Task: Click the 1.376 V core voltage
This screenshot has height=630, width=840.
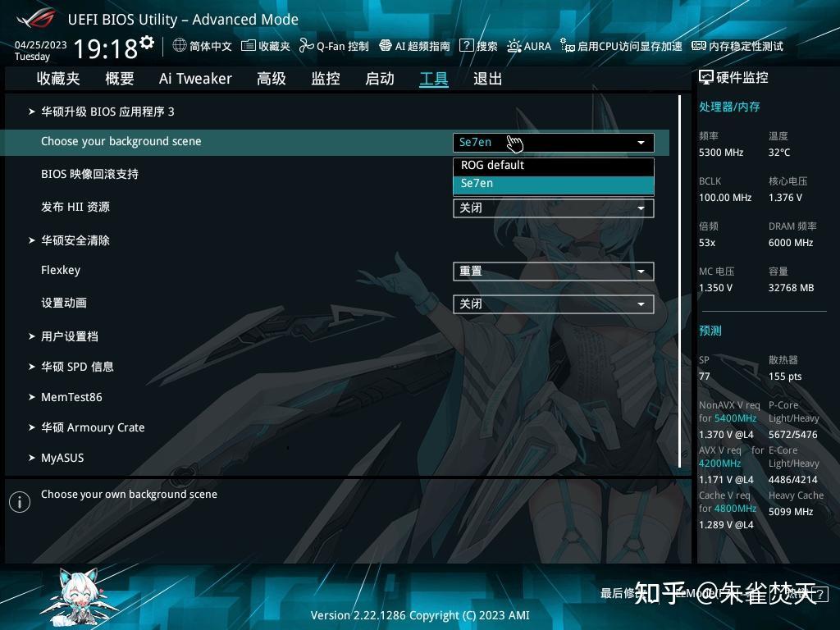Action: point(785,198)
